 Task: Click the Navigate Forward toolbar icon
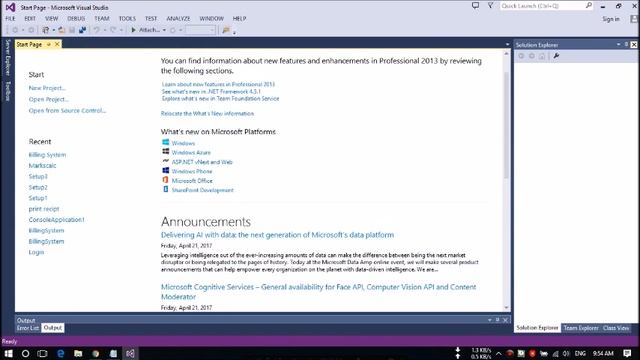click(31, 30)
